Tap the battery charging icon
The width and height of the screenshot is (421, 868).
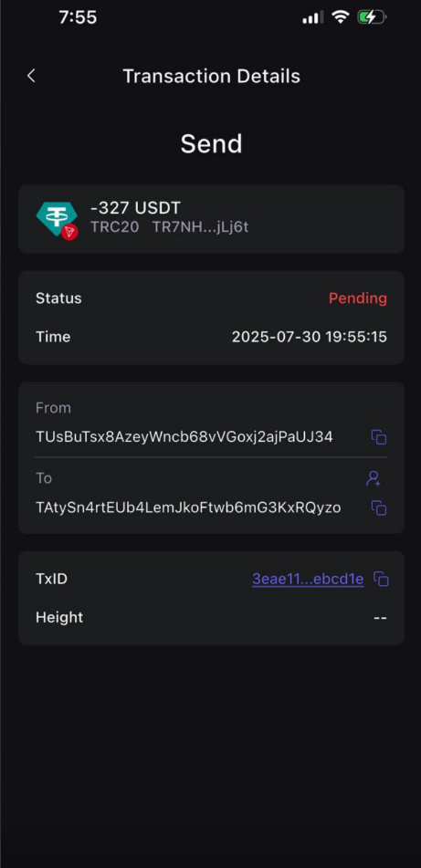tap(372, 17)
